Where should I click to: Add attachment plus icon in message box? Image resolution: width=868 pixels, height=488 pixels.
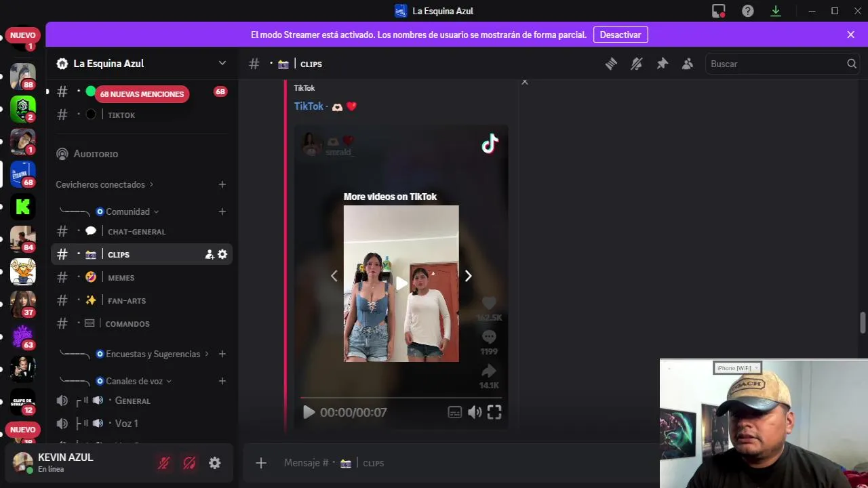pyautogui.click(x=261, y=463)
